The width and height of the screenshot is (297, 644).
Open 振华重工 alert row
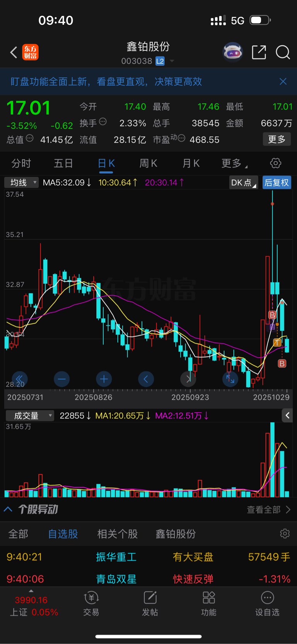(x=148, y=557)
